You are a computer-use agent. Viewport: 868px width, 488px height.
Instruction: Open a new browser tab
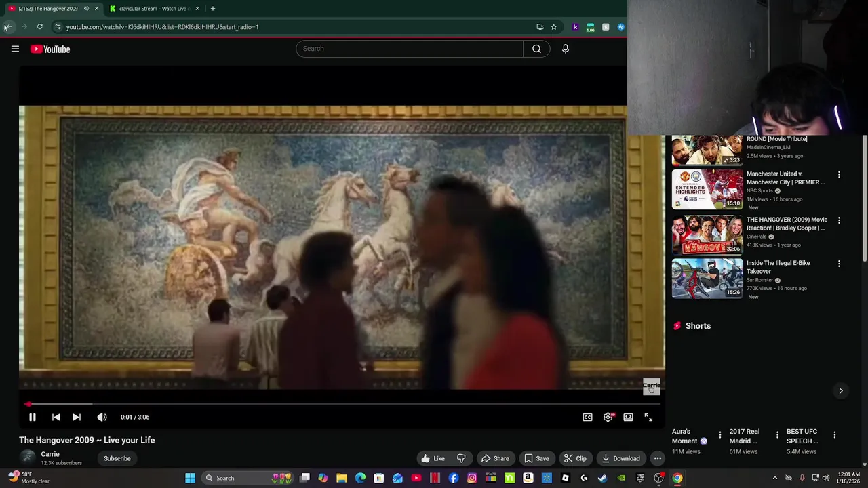click(x=212, y=9)
